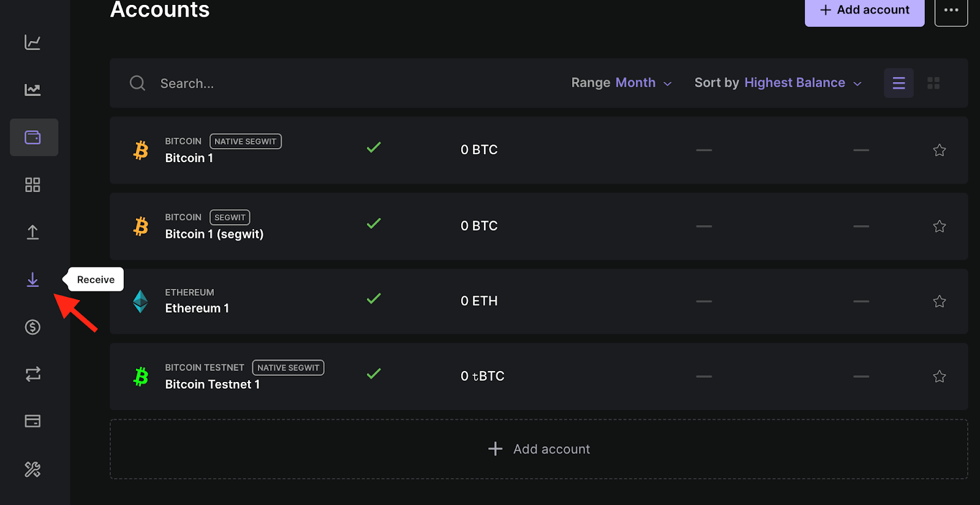980x505 pixels.
Task: Click the Send upload arrow icon
Action: pos(32,232)
